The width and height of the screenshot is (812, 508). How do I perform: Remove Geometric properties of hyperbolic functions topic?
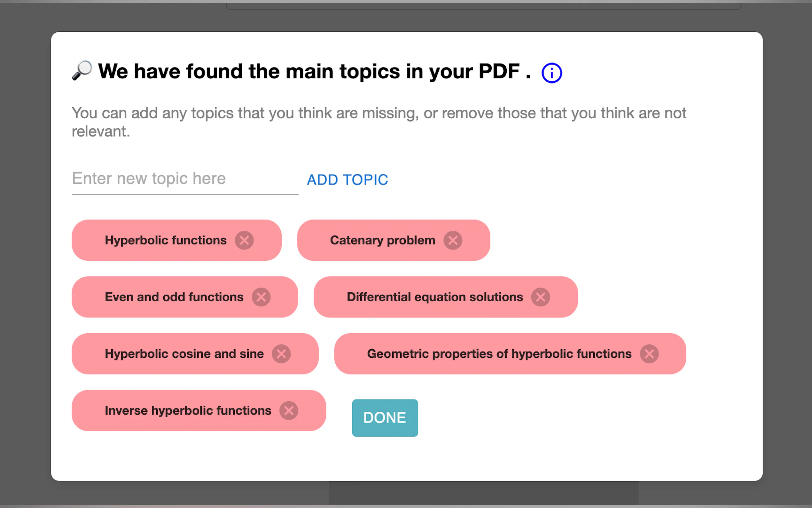649,354
